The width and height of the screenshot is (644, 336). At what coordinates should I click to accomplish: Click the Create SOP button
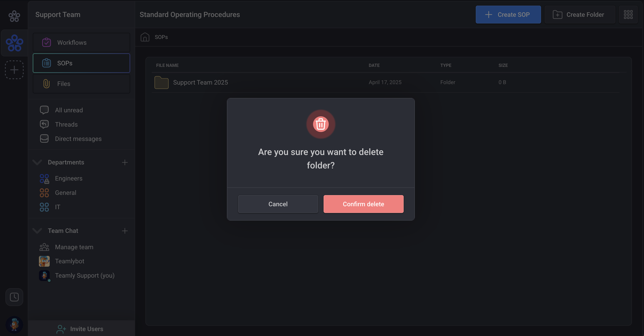tap(508, 15)
